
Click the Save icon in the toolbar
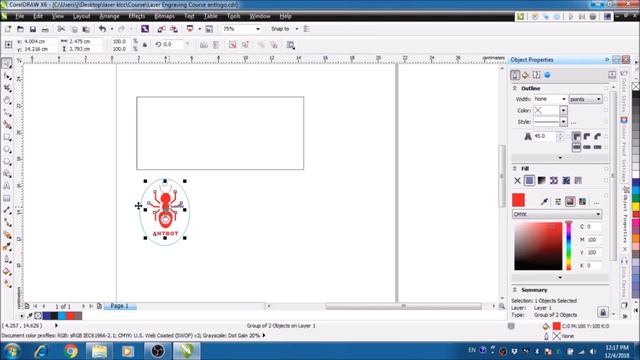(x=33, y=29)
